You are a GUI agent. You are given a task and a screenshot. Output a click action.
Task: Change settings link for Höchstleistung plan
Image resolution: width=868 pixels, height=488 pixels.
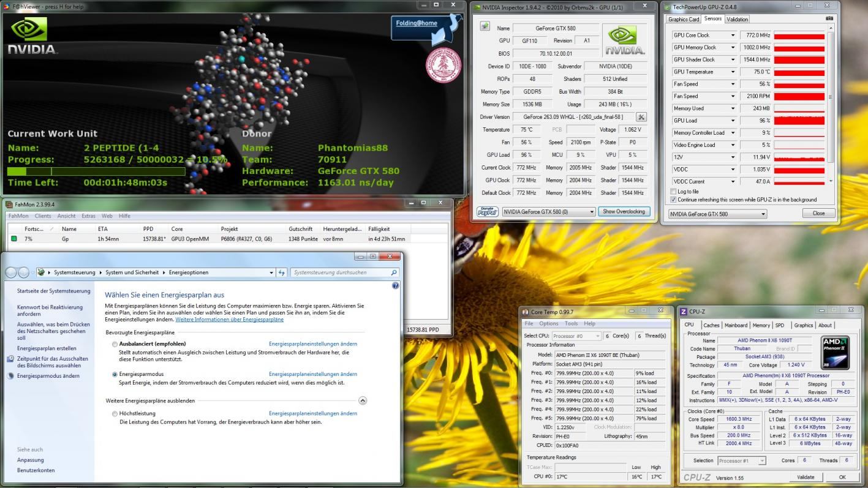pyautogui.click(x=313, y=413)
